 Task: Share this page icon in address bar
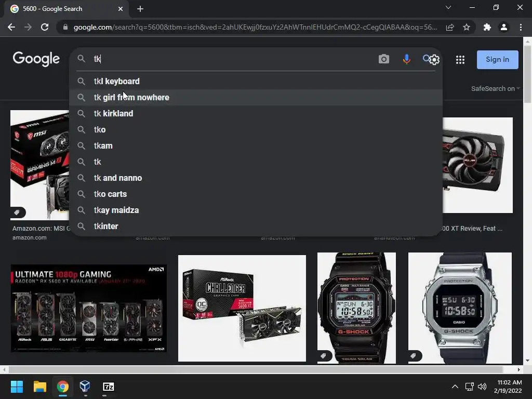coord(450,27)
